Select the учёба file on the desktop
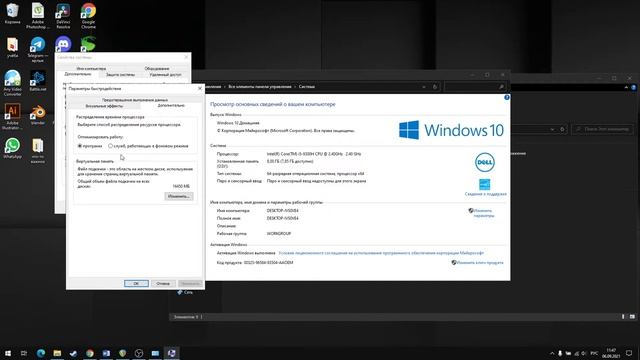The width and height of the screenshot is (640, 360). click(12, 47)
